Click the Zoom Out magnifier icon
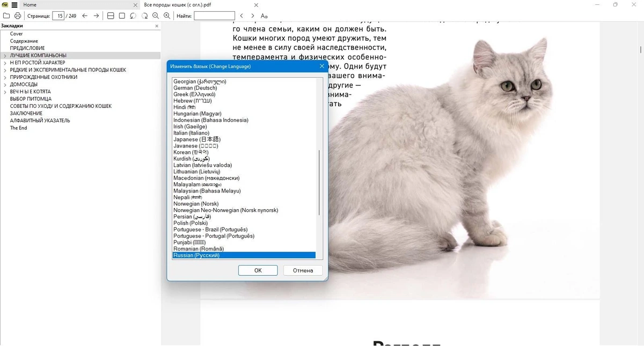The height and width of the screenshot is (346, 644). pyautogui.click(x=156, y=16)
